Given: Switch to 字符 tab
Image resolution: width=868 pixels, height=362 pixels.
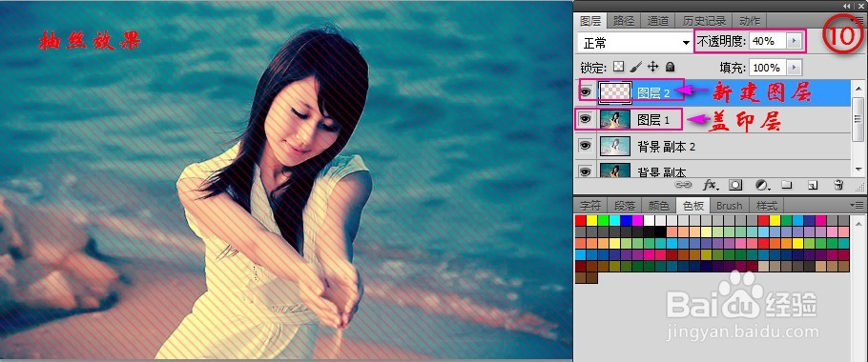Looking at the screenshot, I should tap(590, 206).
